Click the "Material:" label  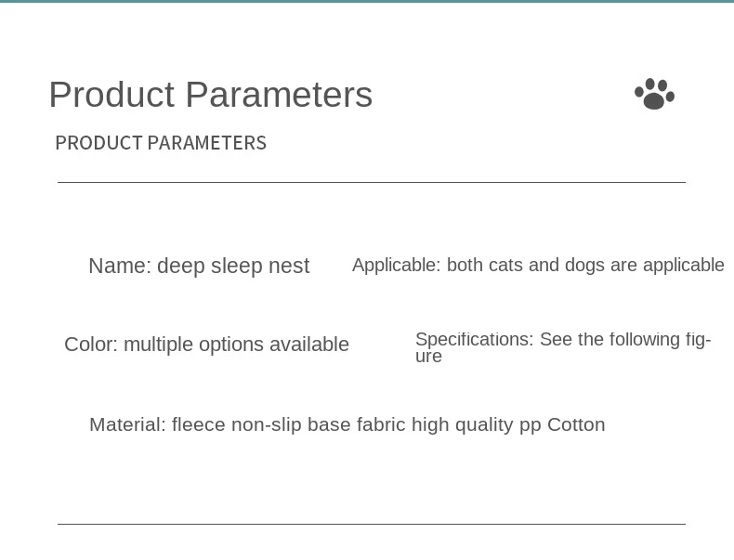point(127,424)
